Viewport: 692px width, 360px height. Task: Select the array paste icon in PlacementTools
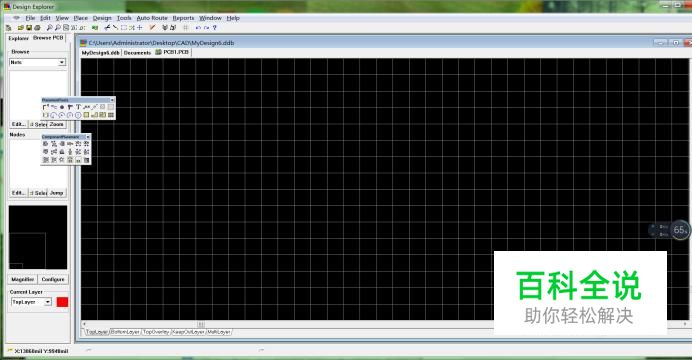click(111, 115)
